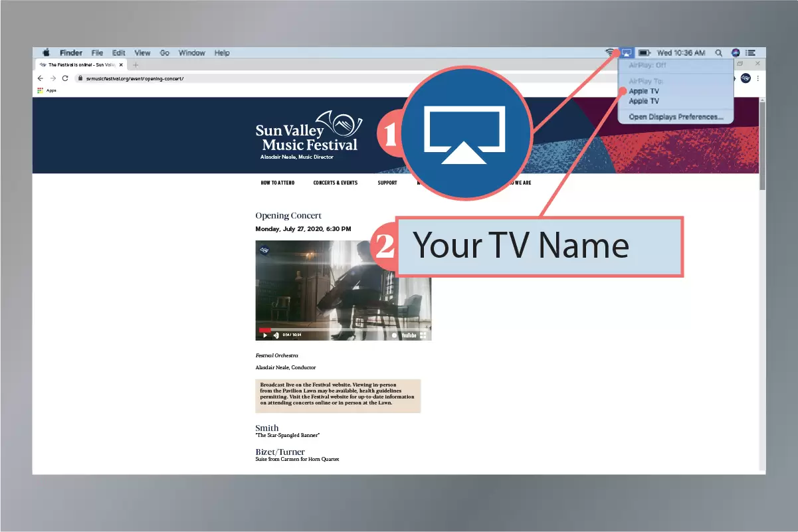This screenshot has height=532, width=798.
Task: Open the Window menu in menu bar
Action: tap(191, 53)
